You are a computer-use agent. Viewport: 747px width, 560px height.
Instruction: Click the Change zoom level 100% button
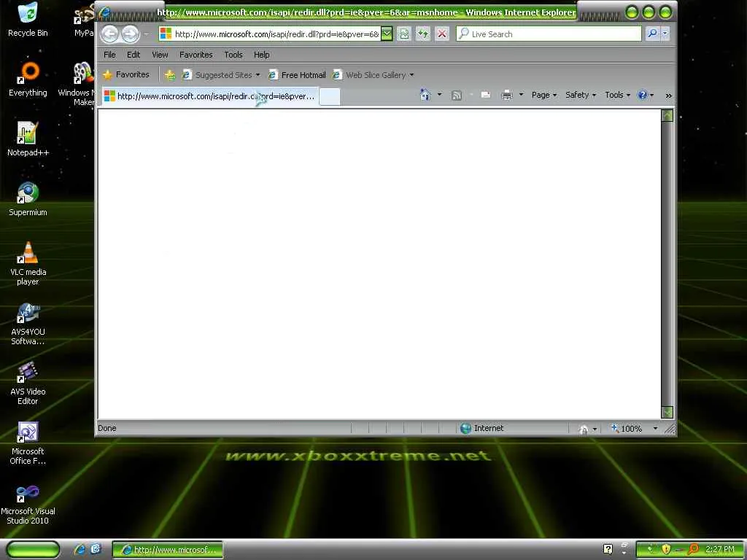627,429
